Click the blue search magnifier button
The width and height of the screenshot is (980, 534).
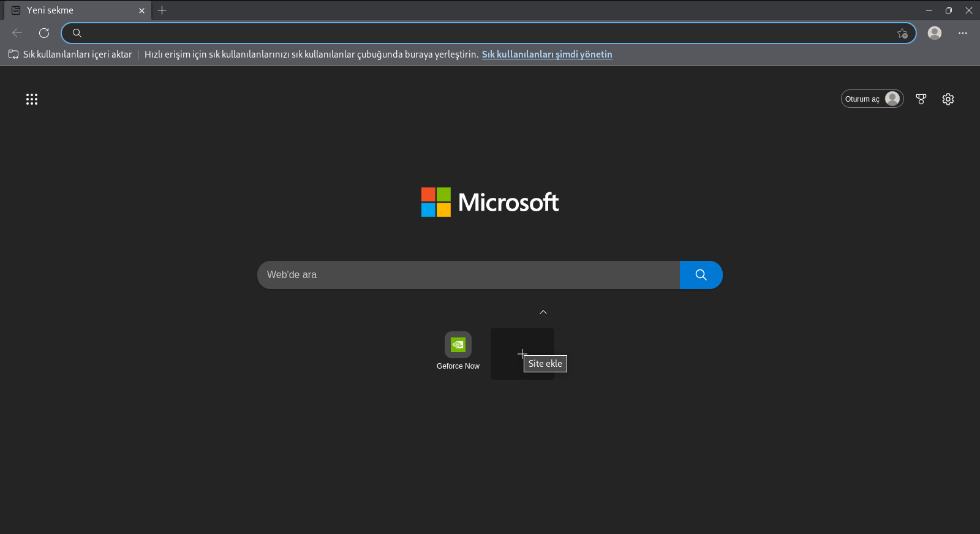pyautogui.click(x=701, y=275)
